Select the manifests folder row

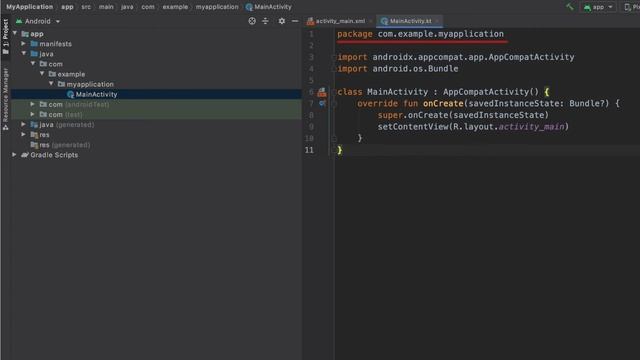pos(156,44)
